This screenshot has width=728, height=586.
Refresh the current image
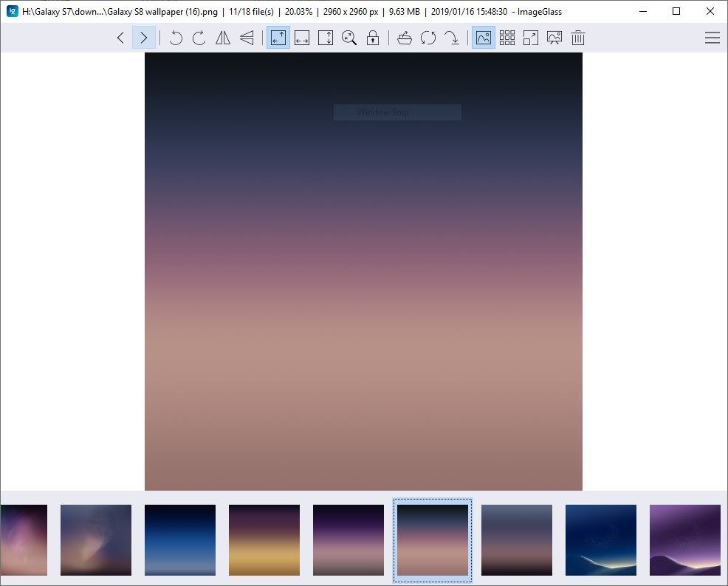pos(428,38)
